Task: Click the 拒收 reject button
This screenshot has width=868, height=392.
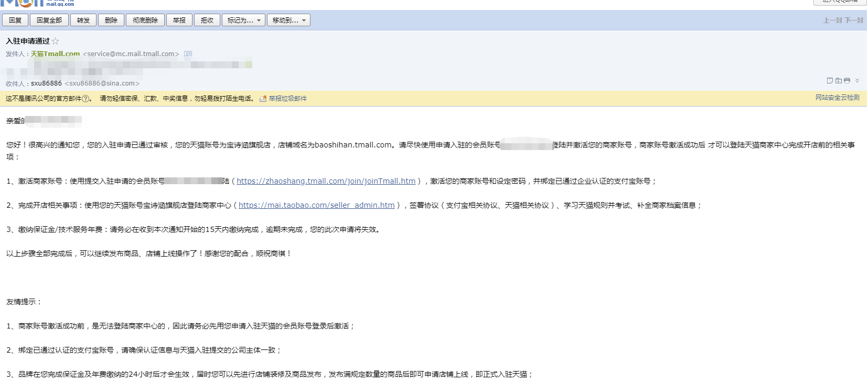Action: click(x=207, y=20)
